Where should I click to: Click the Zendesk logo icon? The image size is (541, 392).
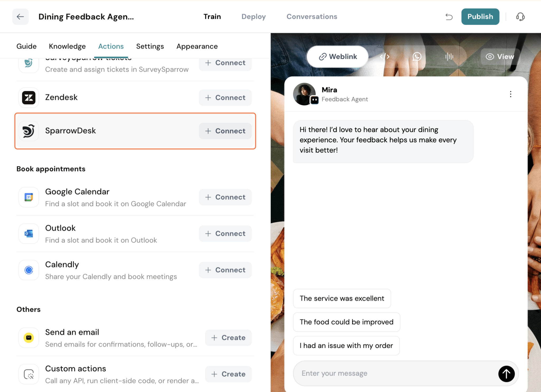click(29, 98)
